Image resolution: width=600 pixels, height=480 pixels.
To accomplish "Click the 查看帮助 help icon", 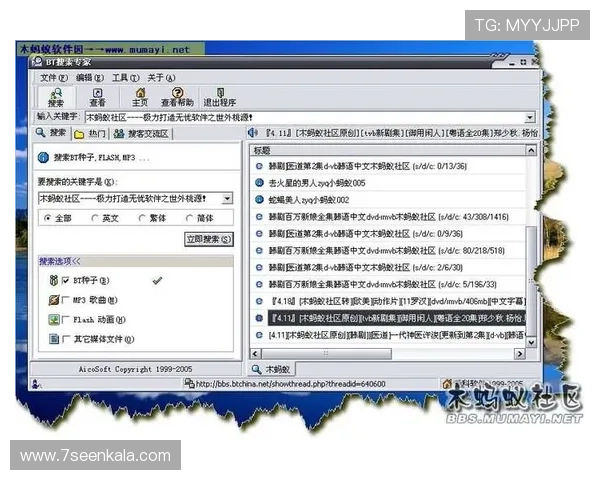I will tap(177, 93).
